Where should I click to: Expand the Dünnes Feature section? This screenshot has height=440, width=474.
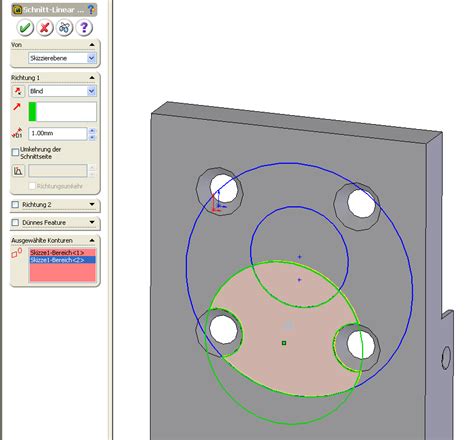[92, 222]
